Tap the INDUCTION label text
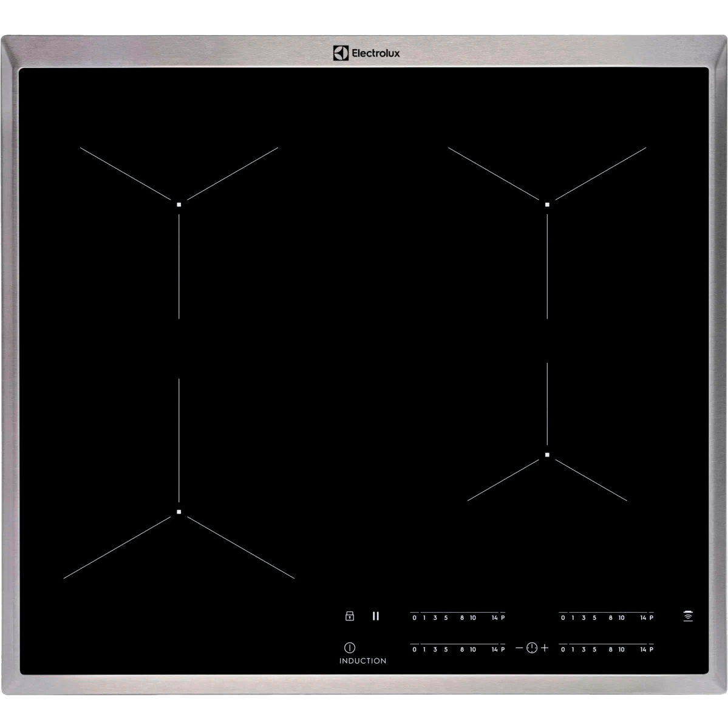728x728 pixels. pos(362,661)
